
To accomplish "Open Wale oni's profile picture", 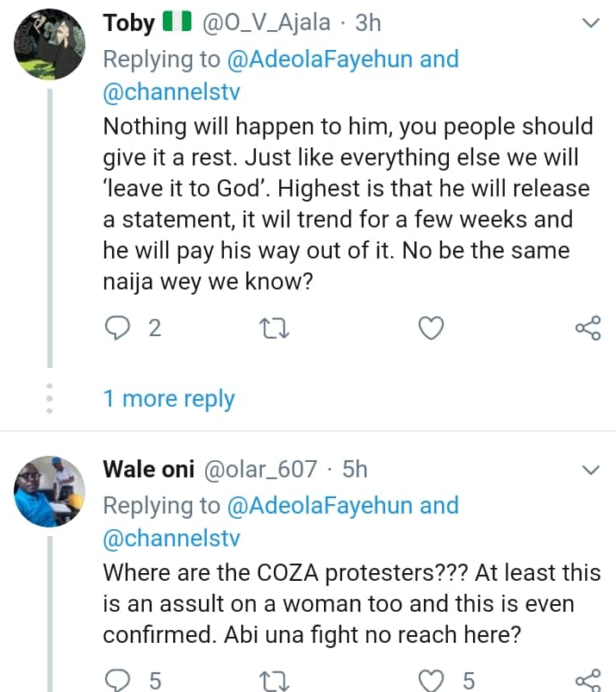I will click(49, 489).
